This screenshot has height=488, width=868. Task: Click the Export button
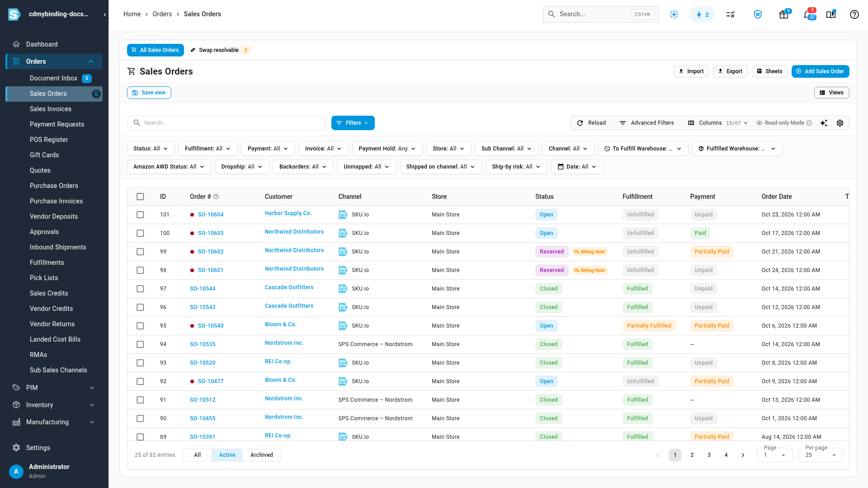[731, 71]
